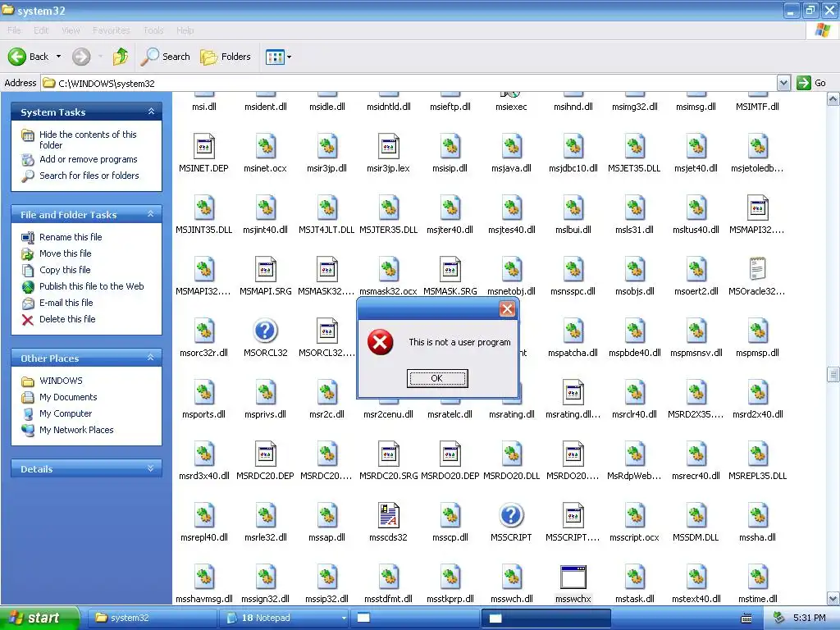Click Copy this file
The image size is (840, 630).
(x=65, y=270)
